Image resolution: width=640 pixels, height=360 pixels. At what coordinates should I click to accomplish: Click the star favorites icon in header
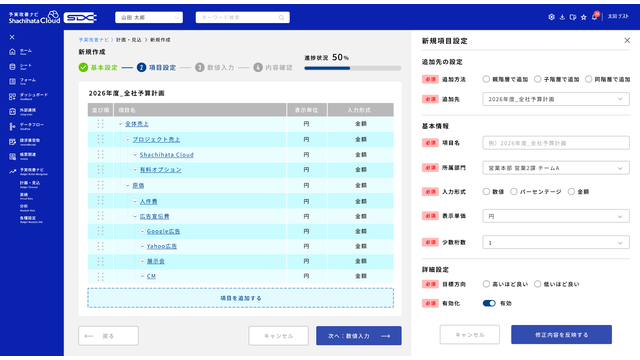click(x=584, y=17)
